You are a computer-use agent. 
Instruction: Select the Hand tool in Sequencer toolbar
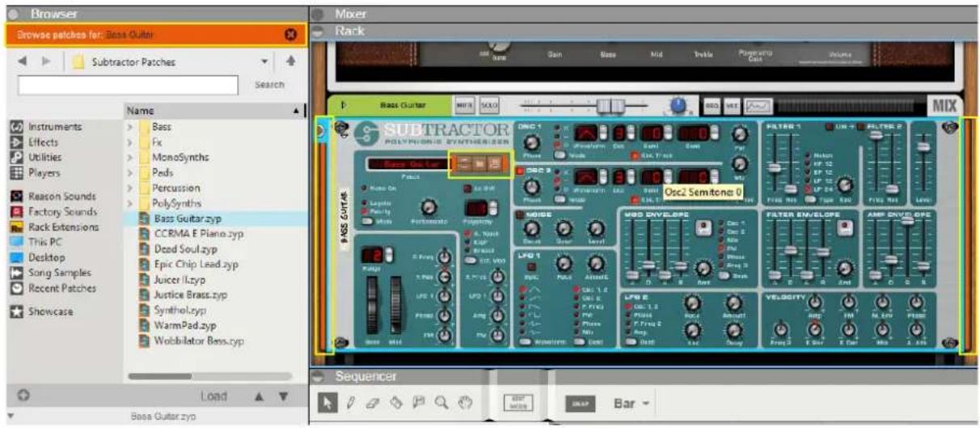pyautogui.click(x=465, y=401)
